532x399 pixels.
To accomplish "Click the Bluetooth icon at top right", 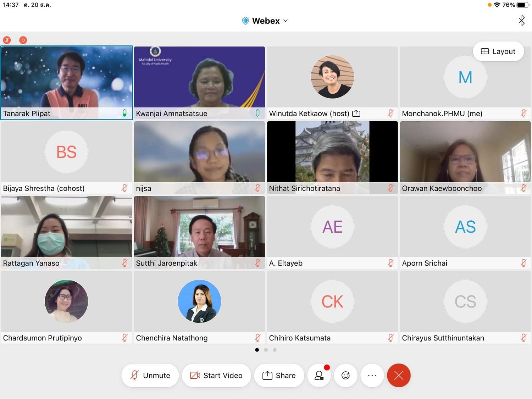I will [x=522, y=21].
